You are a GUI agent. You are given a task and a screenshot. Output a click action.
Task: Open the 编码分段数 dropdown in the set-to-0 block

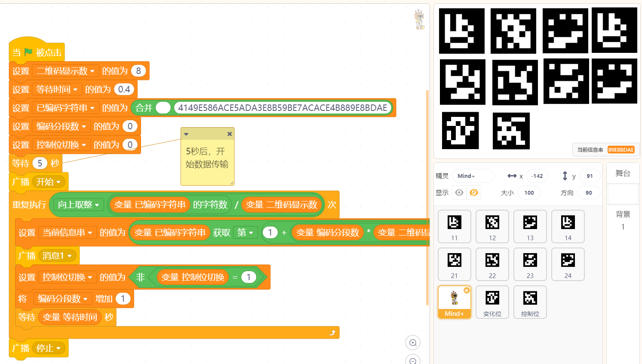(61, 126)
